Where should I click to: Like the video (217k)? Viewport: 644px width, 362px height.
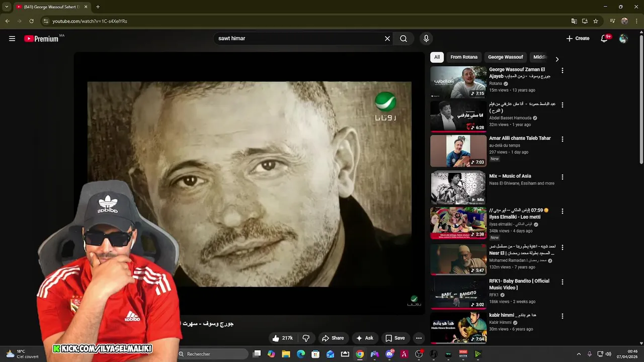tap(282, 338)
